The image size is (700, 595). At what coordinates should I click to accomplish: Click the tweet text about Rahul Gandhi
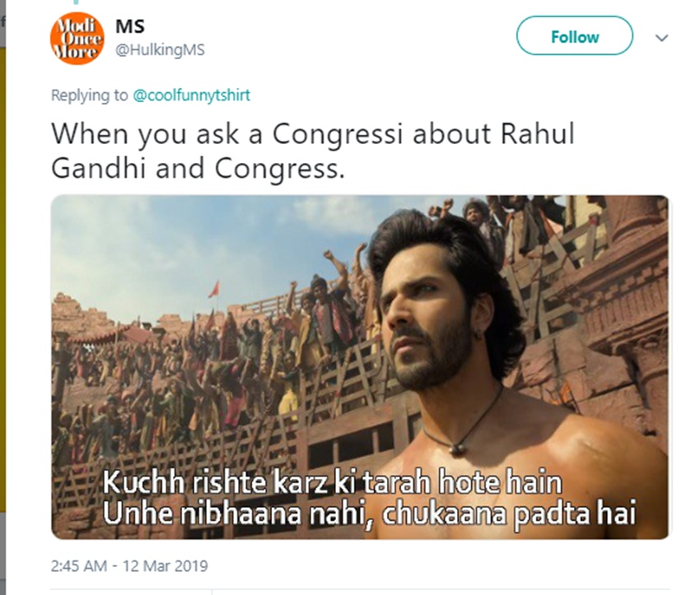coord(313,151)
